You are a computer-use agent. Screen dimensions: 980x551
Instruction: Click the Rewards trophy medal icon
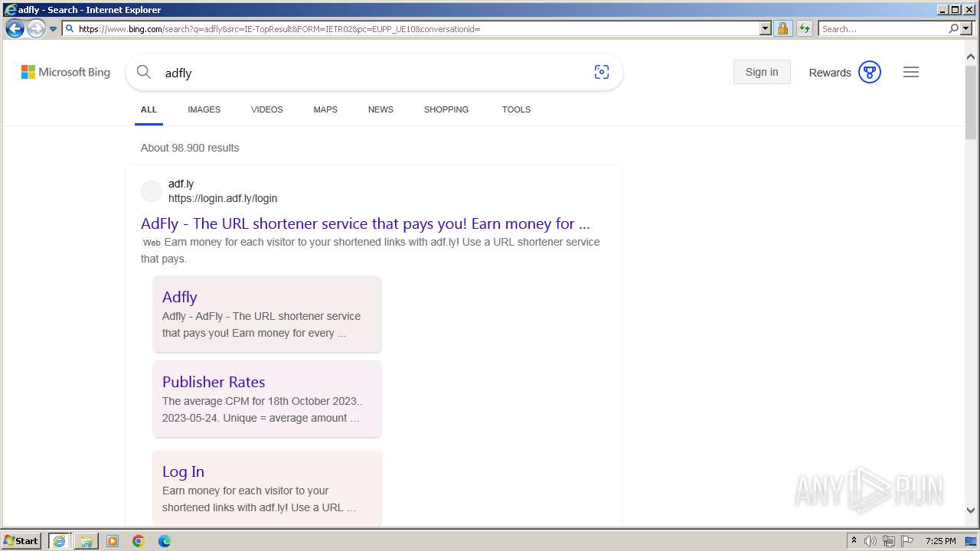pos(870,72)
